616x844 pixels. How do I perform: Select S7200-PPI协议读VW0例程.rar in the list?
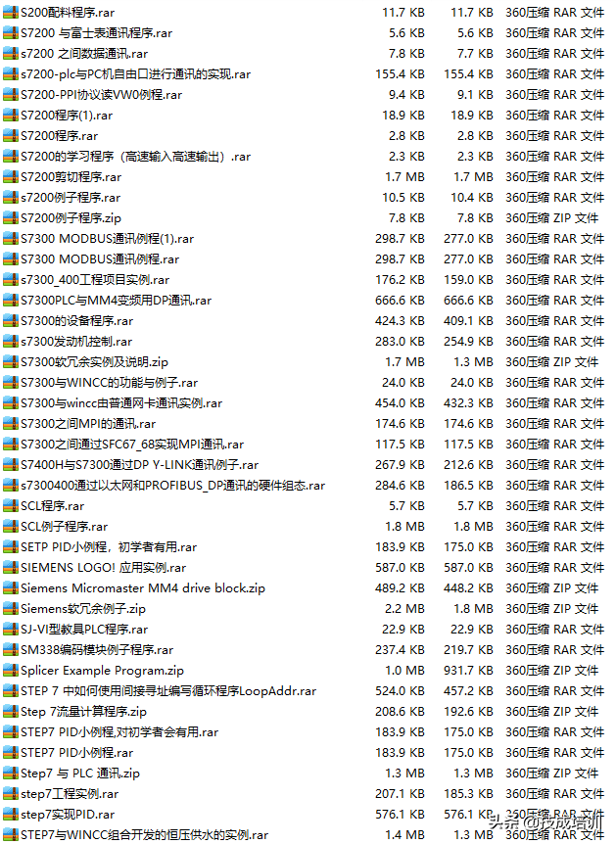[101, 94]
